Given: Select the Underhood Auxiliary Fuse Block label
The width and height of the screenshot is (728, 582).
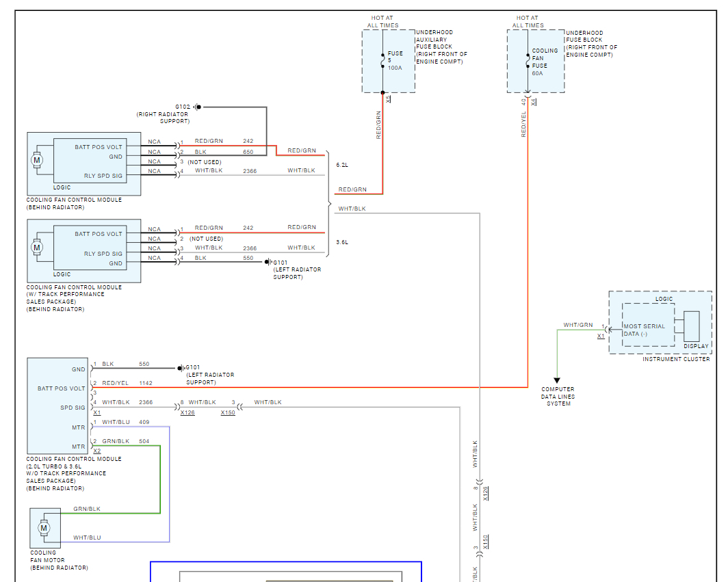Looking at the screenshot, I should (x=441, y=47).
